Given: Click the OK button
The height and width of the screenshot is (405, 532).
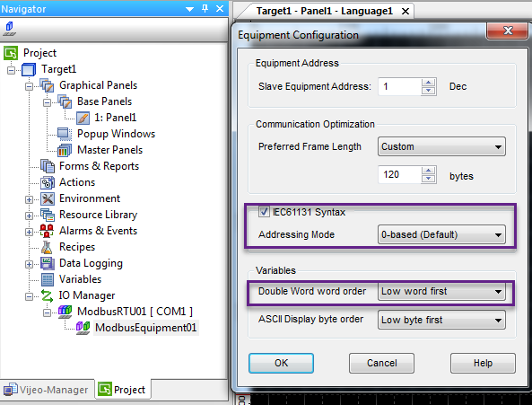Looking at the screenshot, I should (x=281, y=363).
